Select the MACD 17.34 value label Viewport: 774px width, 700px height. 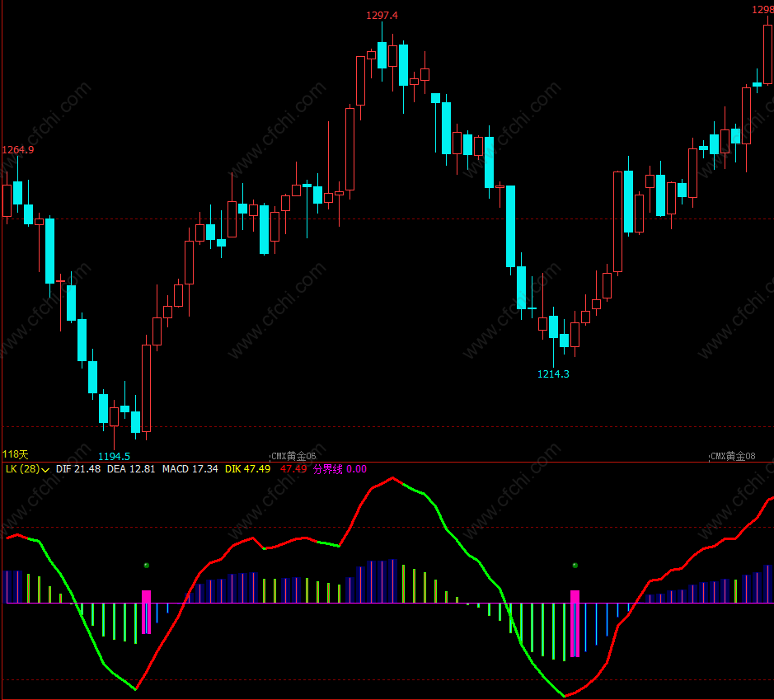tap(190, 469)
